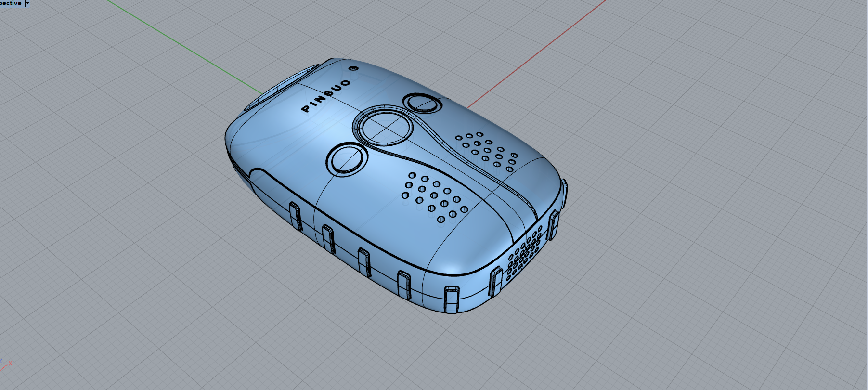Click the world axis icon in the corner
This screenshot has width=868, height=390.
[6, 365]
